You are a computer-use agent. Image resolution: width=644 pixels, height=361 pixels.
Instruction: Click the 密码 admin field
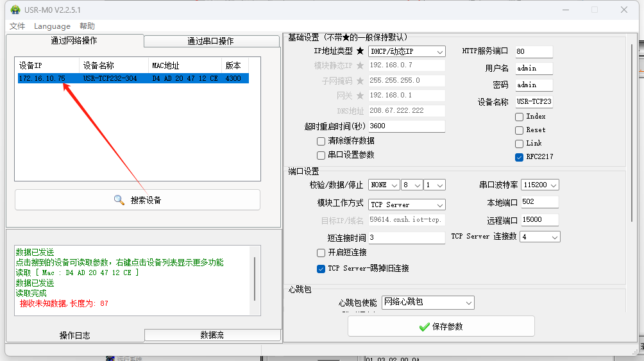tap(534, 85)
